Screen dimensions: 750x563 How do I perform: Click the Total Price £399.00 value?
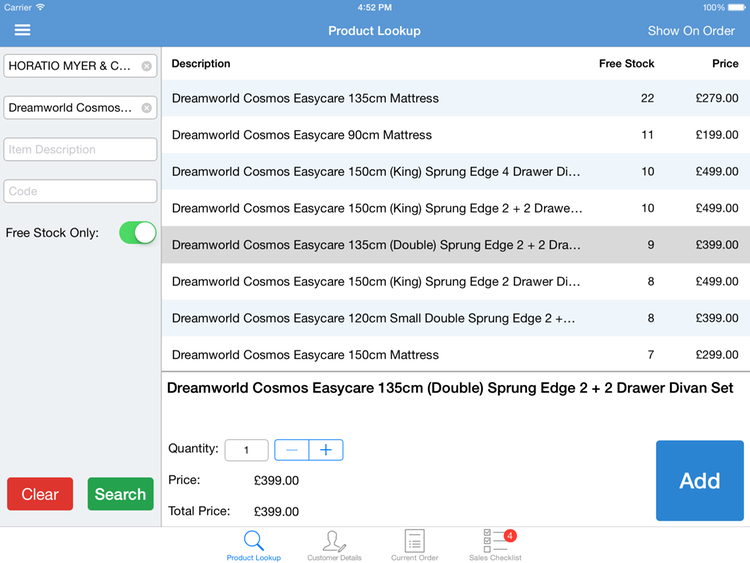[x=276, y=511]
